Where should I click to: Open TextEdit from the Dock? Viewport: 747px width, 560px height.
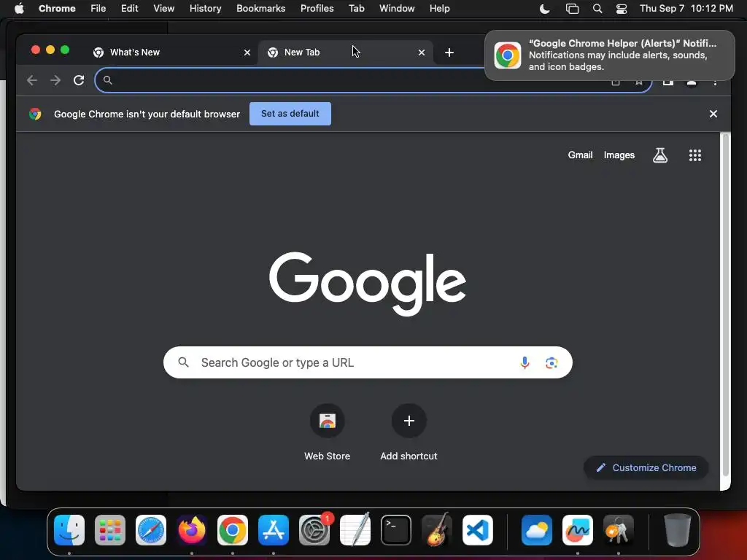[x=355, y=530]
